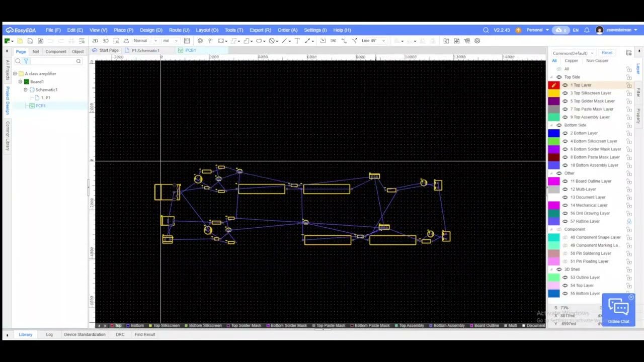Switch to the Start Page tab
The image size is (644, 362).
point(106,51)
